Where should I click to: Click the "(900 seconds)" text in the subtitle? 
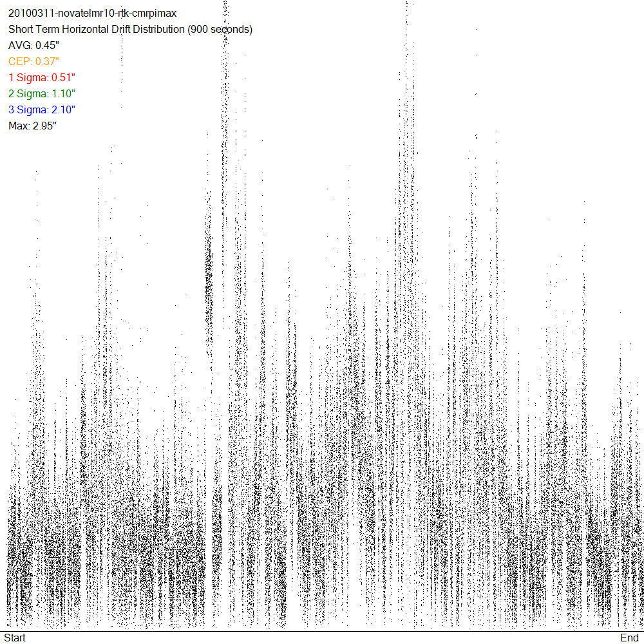[220, 30]
